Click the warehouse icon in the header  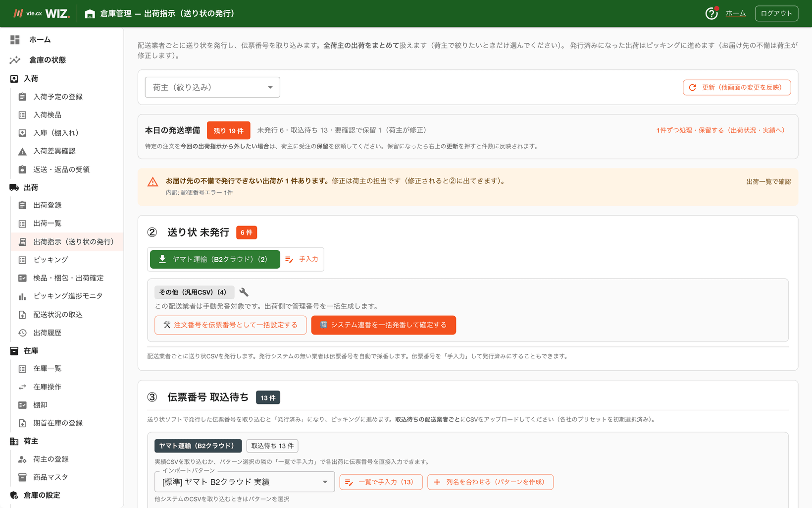[x=90, y=14]
